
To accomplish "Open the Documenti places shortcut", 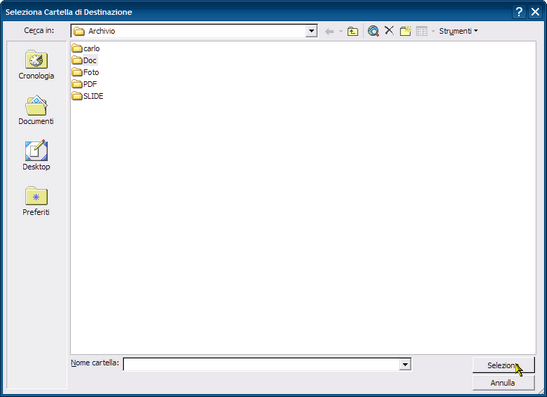I will click(36, 110).
